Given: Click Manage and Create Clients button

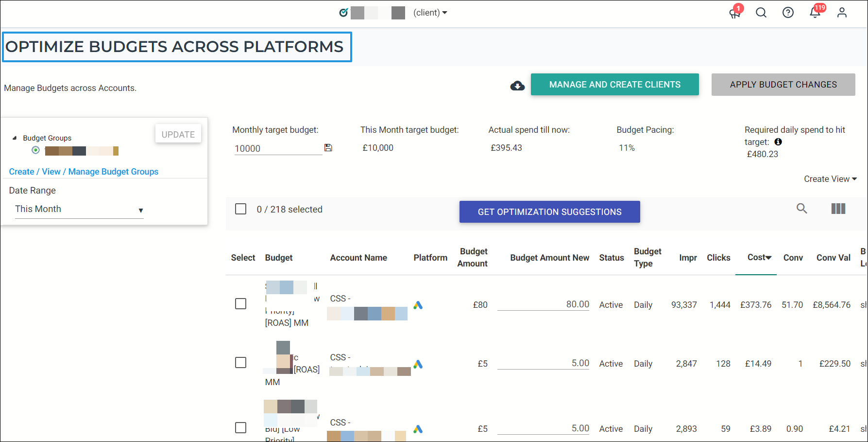Looking at the screenshot, I should pos(614,85).
